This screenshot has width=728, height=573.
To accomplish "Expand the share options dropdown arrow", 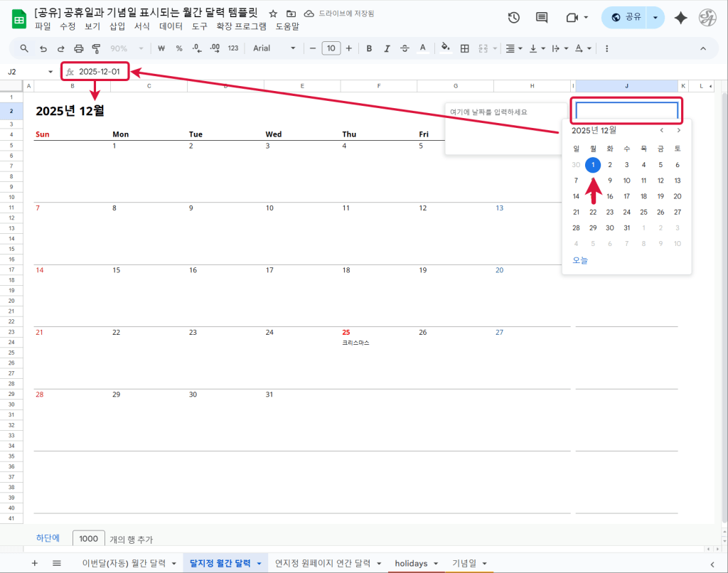I will 655,18.
